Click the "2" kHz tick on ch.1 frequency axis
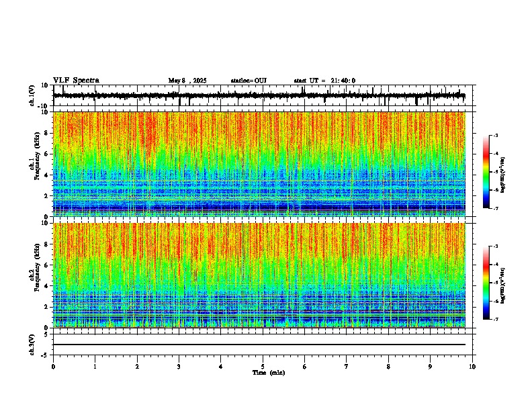Viewport: 532px width, 411px height. click(46, 195)
